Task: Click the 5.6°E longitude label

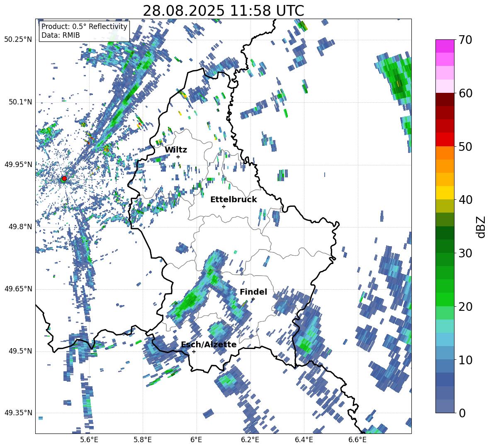Action: [89, 440]
